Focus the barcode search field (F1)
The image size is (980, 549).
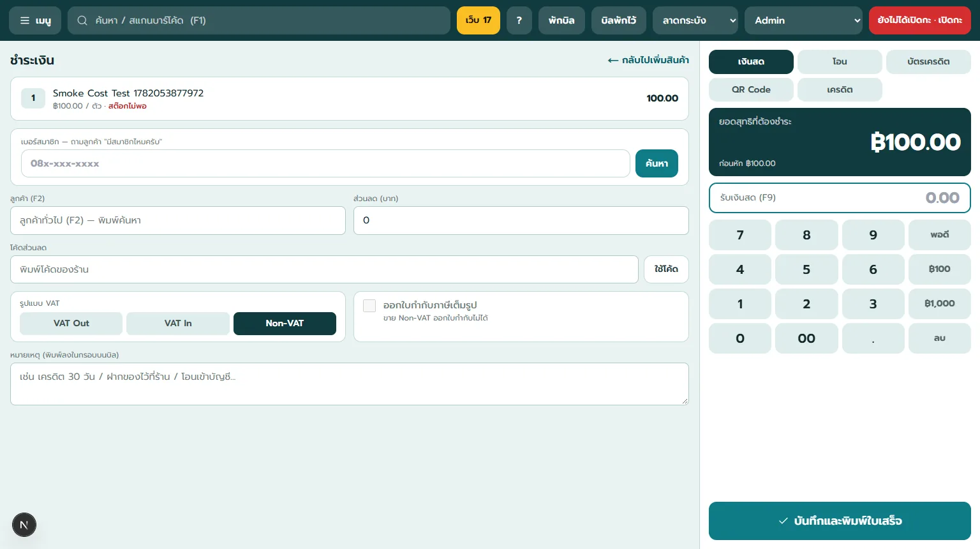259,20
